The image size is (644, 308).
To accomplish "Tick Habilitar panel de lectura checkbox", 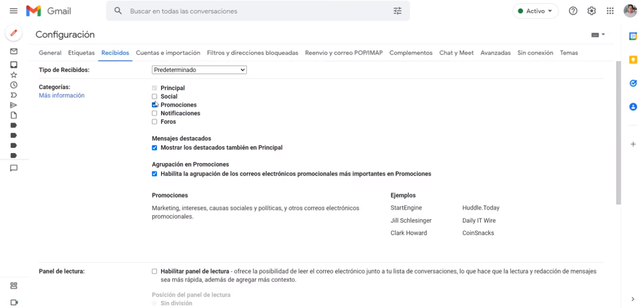I will click(x=154, y=271).
